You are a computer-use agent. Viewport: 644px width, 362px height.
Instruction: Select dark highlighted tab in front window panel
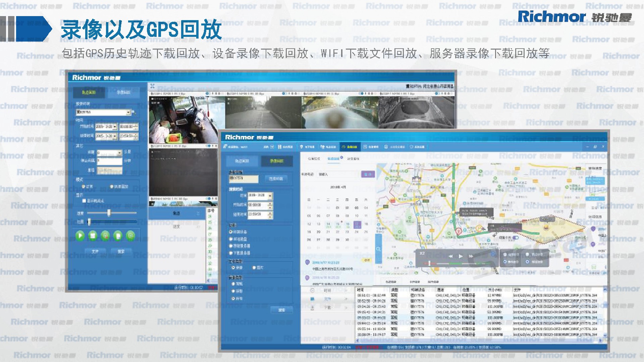[277, 161]
